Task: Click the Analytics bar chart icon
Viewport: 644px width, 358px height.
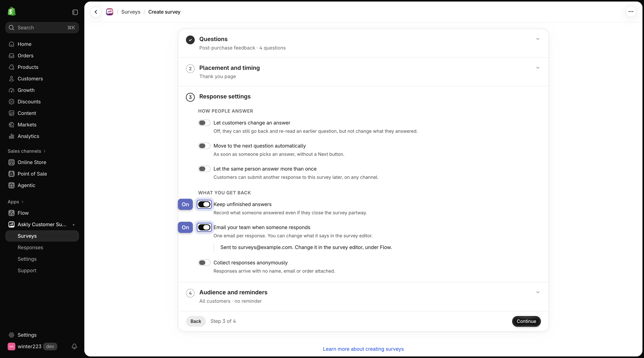Action: [x=11, y=136]
